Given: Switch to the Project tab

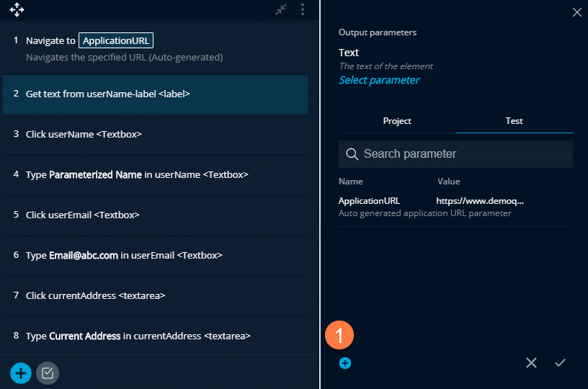Looking at the screenshot, I should coord(397,121).
